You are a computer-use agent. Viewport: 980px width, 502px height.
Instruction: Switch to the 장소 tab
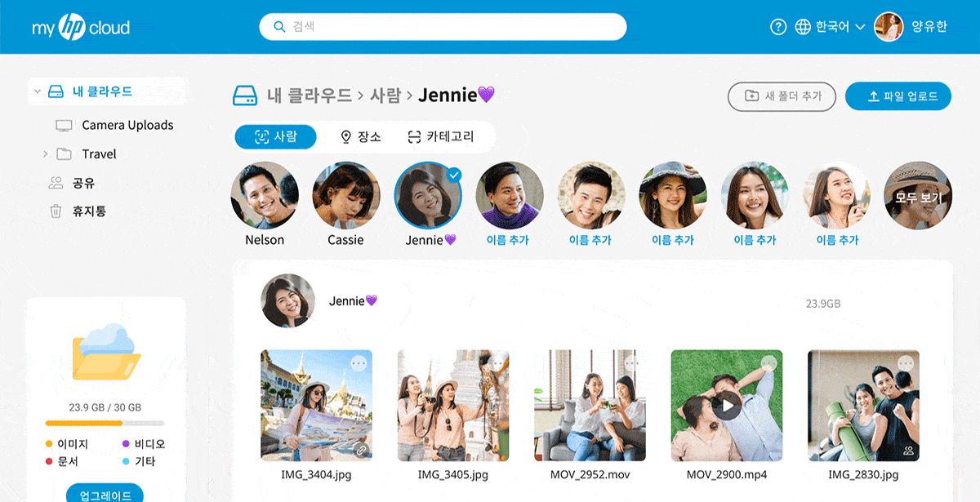point(361,137)
